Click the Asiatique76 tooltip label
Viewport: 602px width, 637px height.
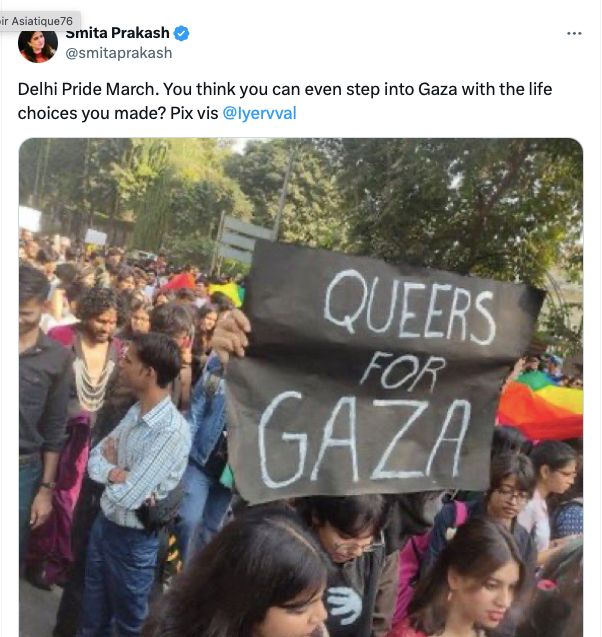[x=37, y=21]
